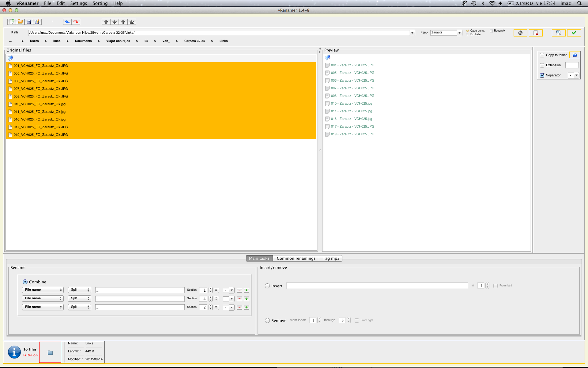Click the magnifier preview icon button
The height and width of the screenshot is (368, 588).
point(558,33)
